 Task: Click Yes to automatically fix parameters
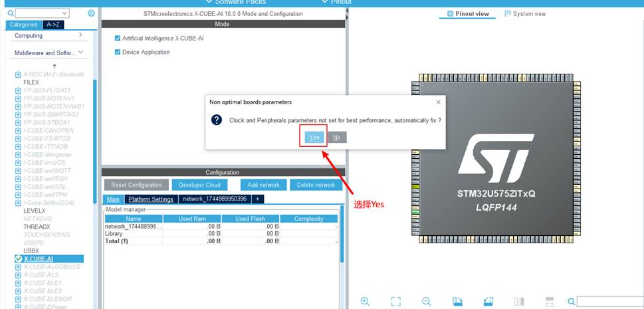tap(314, 138)
